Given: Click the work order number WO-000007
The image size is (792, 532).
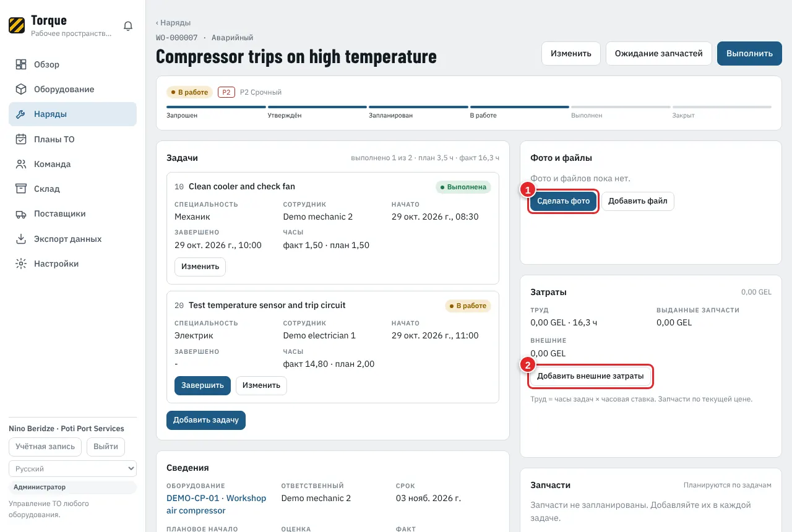Looking at the screenshot, I should pyautogui.click(x=177, y=38).
